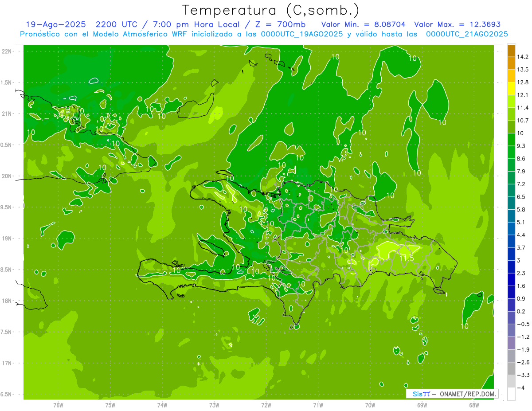Image resolution: width=532 pixels, height=411 pixels.
Task: Click the '19N' latitude axis label
Action: [x=7, y=239]
